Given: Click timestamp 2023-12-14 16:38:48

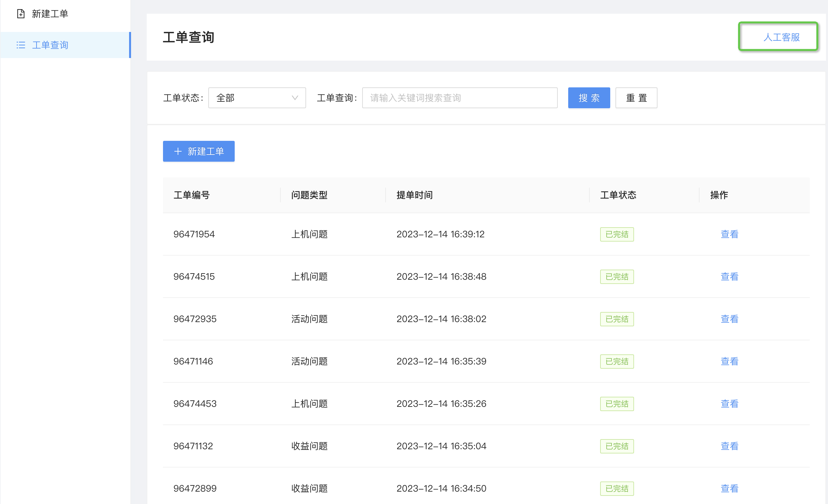Looking at the screenshot, I should pos(441,276).
